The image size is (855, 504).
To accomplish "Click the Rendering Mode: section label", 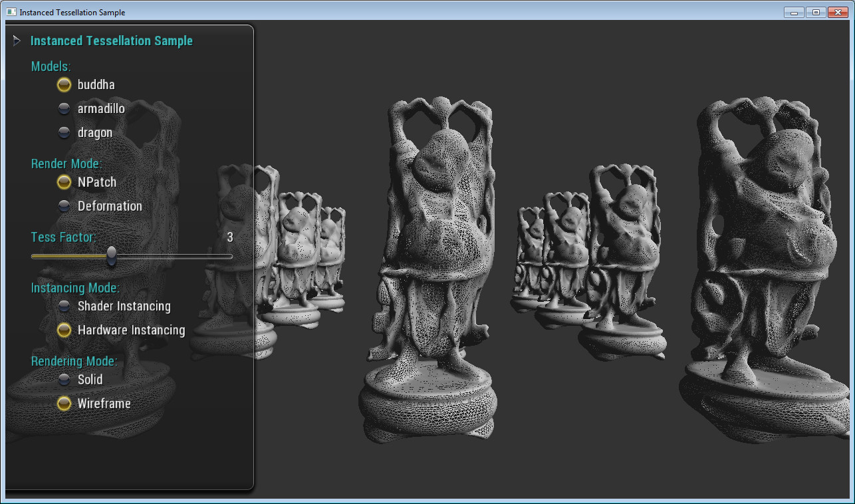I will 74,362.
